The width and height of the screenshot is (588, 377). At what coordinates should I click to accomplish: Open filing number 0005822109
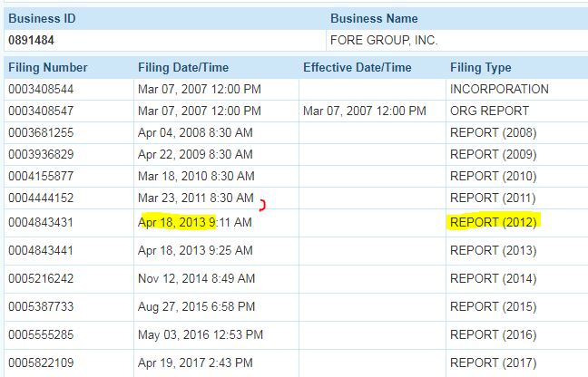click(40, 362)
